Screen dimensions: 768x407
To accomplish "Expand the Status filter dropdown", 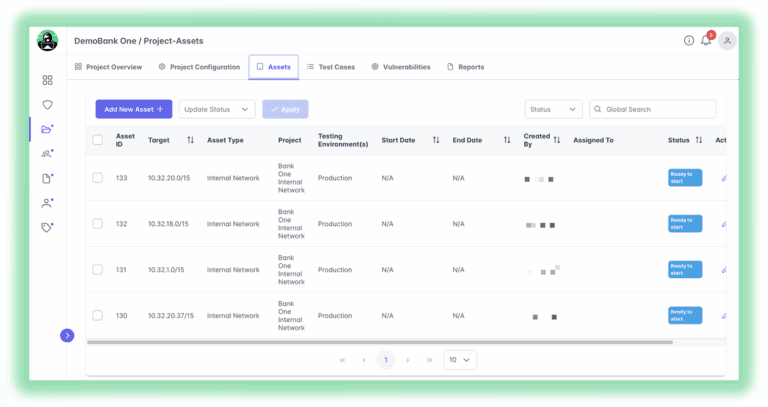I will pyautogui.click(x=553, y=109).
